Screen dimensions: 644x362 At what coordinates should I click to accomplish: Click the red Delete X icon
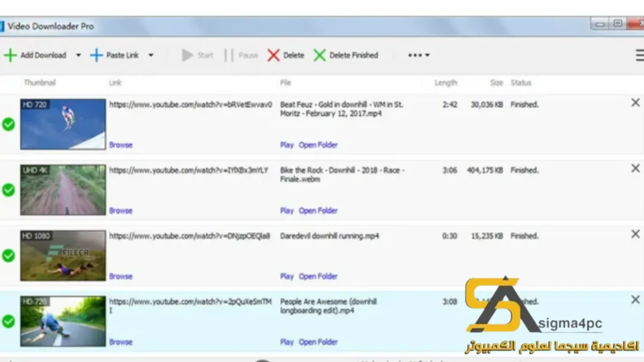(x=274, y=55)
